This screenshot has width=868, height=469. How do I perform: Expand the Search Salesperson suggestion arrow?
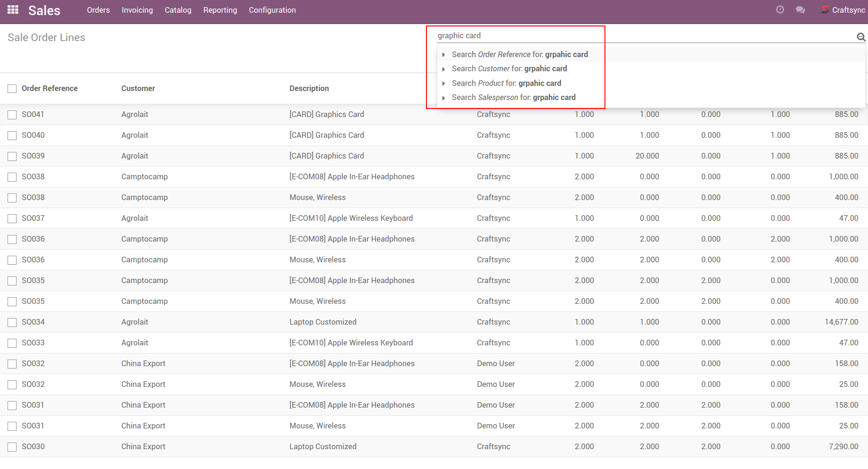443,98
